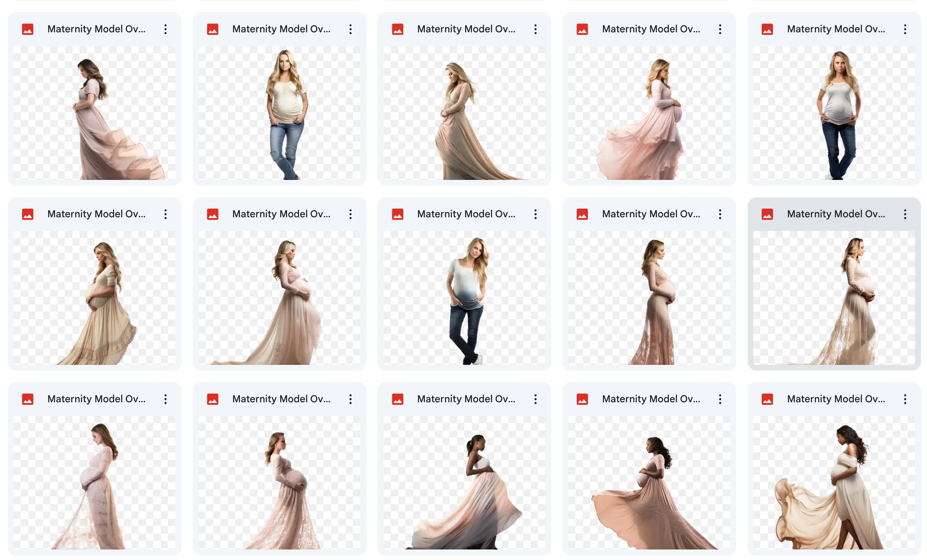Click the image icon on the bottom-left overlay card

point(27,399)
